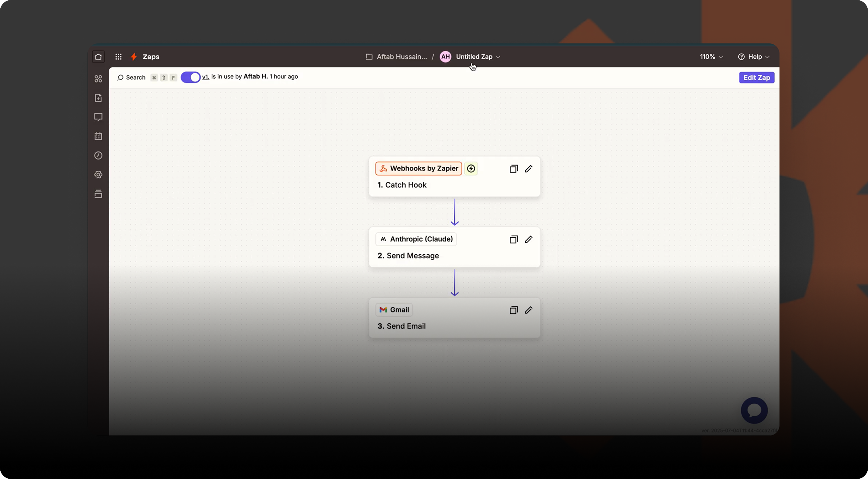Screen dimensions: 868x479
Task: Select the Gmail app badge
Action: [x=394, y=310]
